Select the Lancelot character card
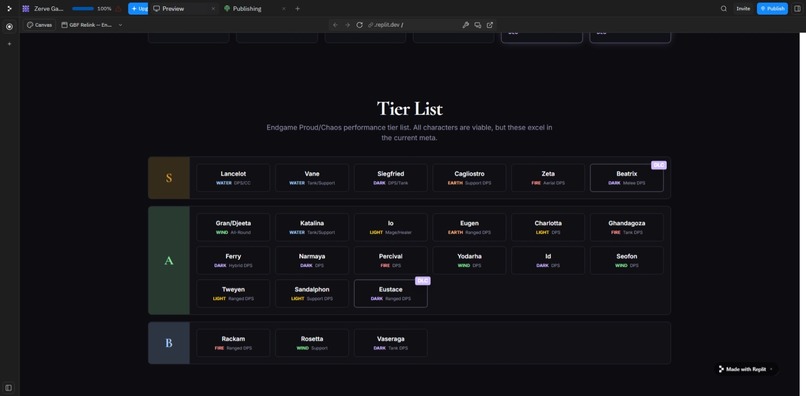The width and height of the screenshot is (806, 396). click(233, 178)
